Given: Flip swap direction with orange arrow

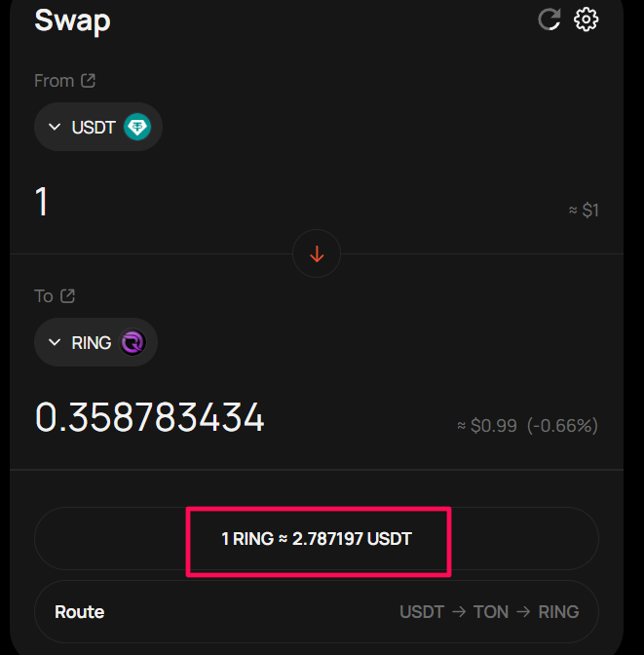Looking at the screenshot, I should [x=317, y=254].
